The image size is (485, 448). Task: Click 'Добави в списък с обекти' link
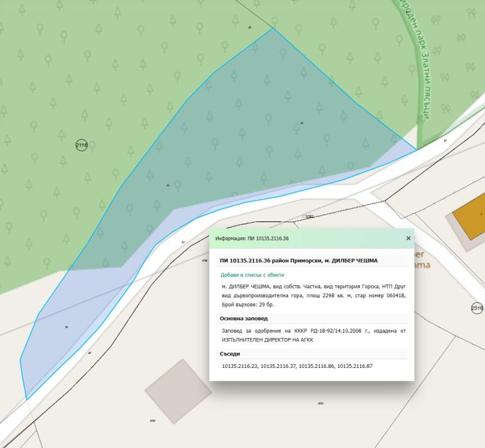252,275
